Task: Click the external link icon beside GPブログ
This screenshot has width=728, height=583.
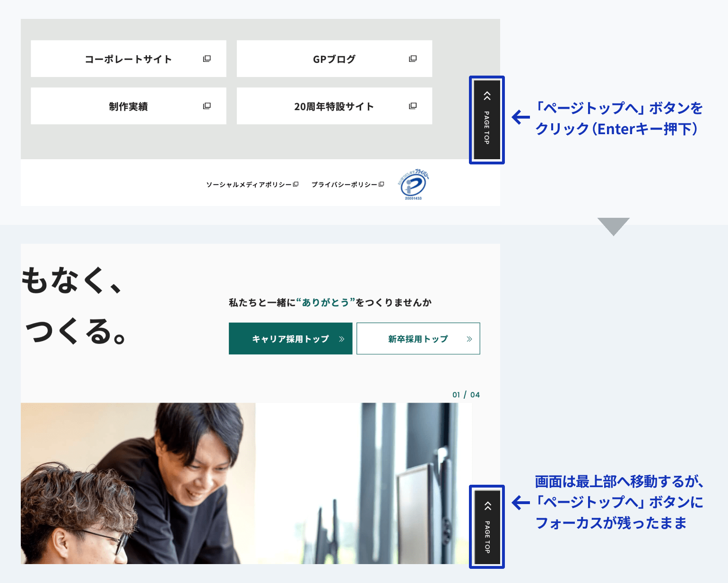Action: click(413, 59)
